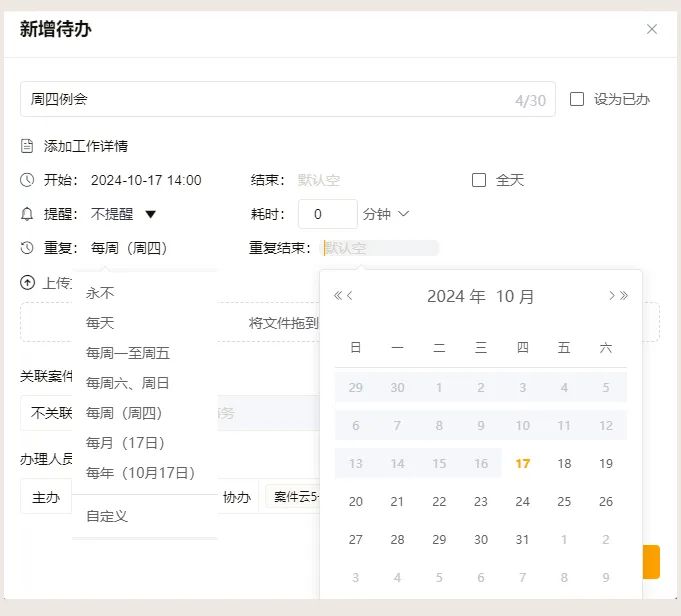Click the clock icon beside 开始
Screen dimensions: 681x616
27,180
